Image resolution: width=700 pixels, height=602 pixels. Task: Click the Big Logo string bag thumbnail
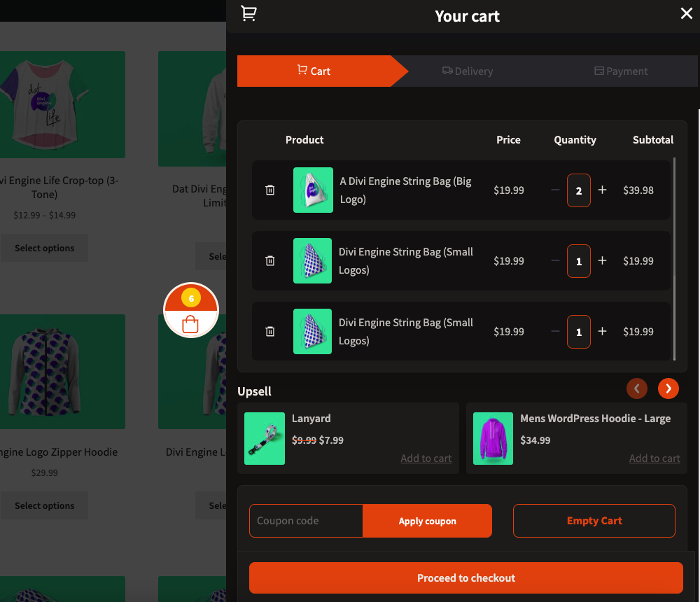pyautogui.click(x=313, y=190)
